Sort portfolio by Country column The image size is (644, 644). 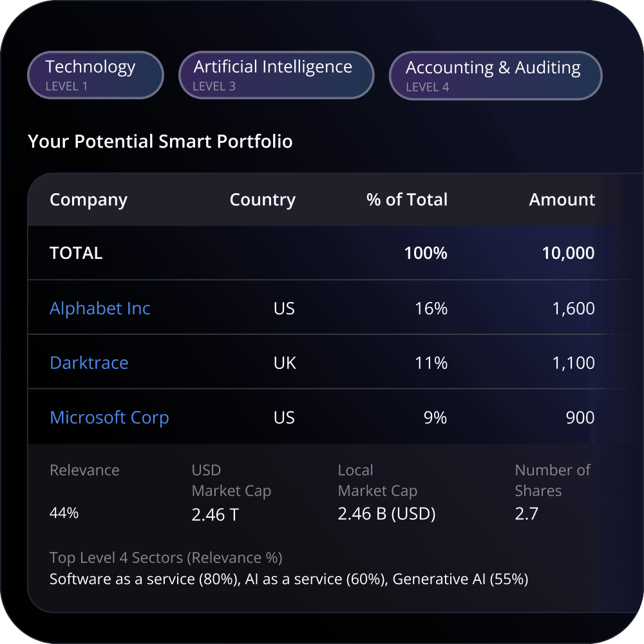pyautogui.click(x=263, y=200)
